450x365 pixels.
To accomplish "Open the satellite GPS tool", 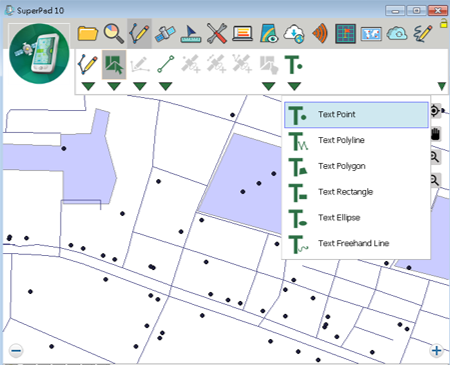I will pyautogui.click(x=165, y=34).
